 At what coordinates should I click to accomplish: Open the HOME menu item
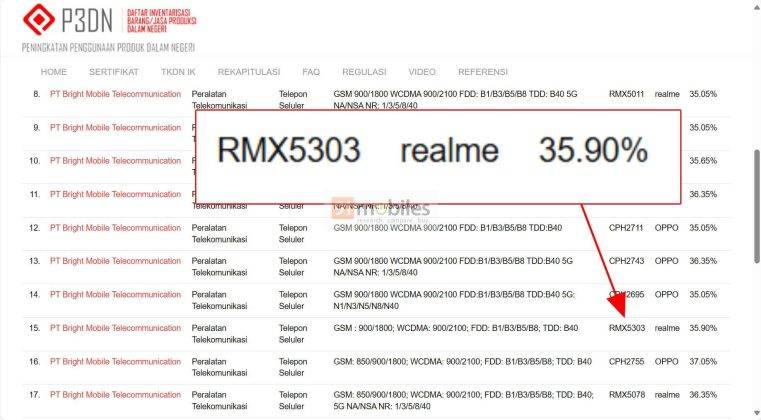coord(53,72)
